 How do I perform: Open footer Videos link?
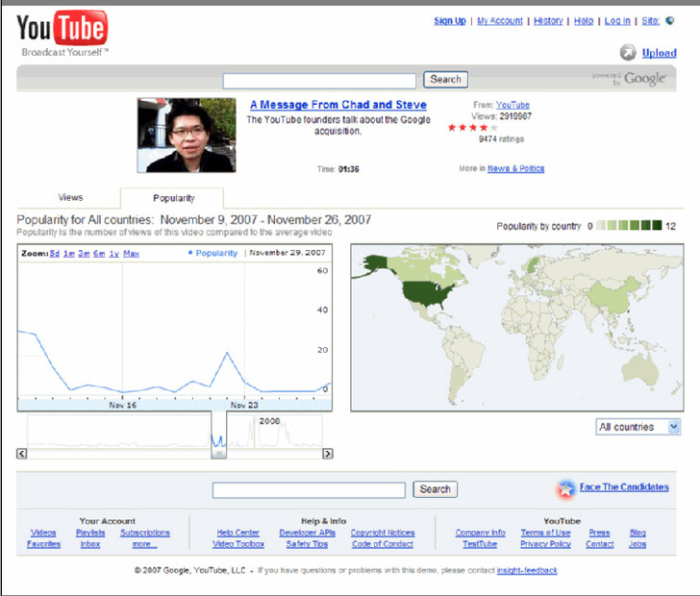(x=43, y=533)
